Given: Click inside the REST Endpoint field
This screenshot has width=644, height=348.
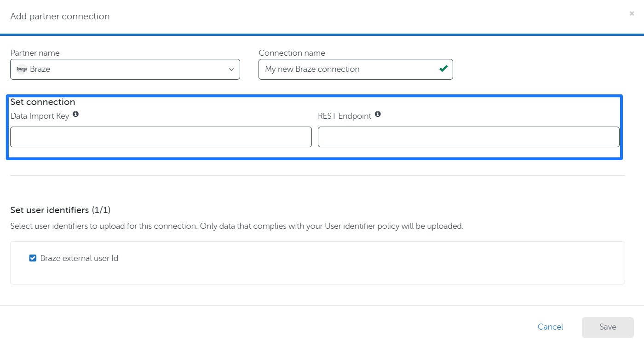Looking at the screenshot, I should click(469, 137).
